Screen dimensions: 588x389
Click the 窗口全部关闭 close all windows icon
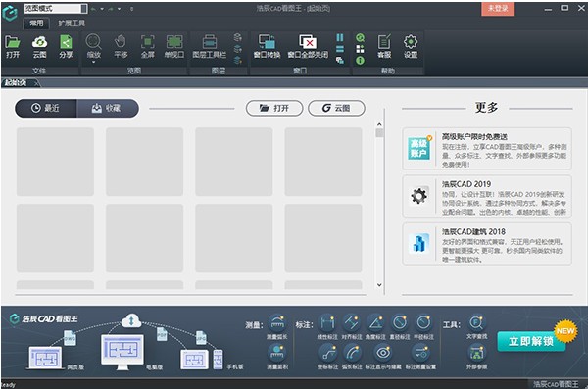[x=308, y=47]
